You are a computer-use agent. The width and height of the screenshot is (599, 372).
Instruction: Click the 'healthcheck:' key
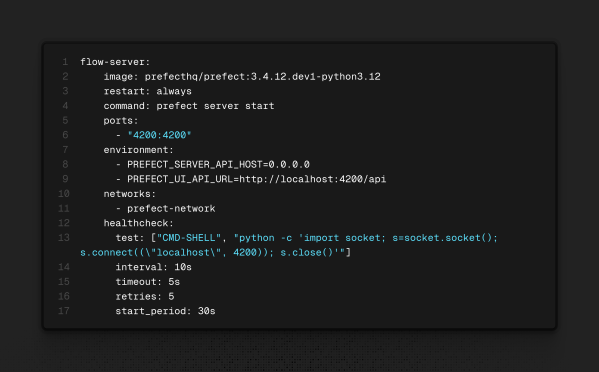coord(138,223)
